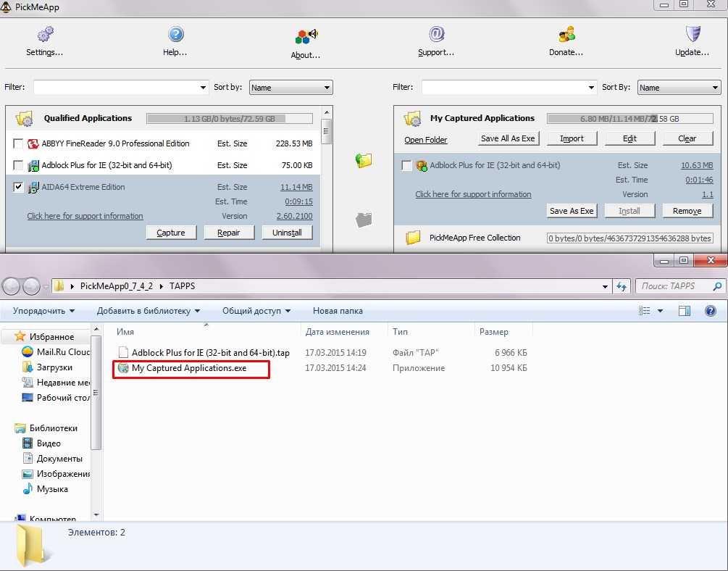Screen dimensions: 728x571
Task: Open Explorer help question mark icon
Action: [711, 311]
